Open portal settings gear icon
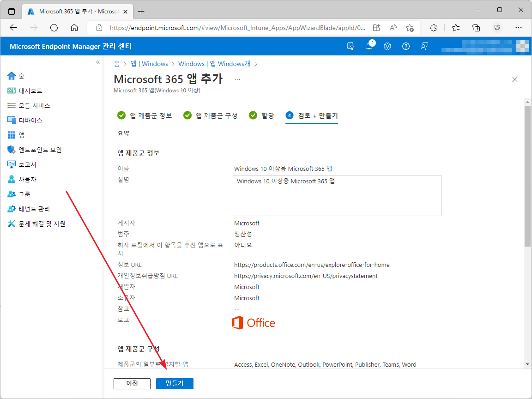The width and height of the screenshot is (532, 399). (387, 46)
